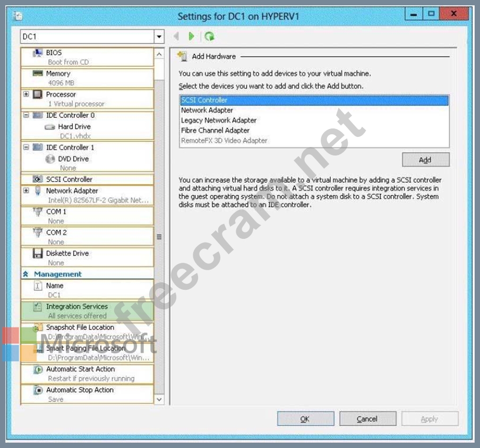480x448 pixels.
Task: Click the IDE Controller 1 icon
Action: point(38,147)
